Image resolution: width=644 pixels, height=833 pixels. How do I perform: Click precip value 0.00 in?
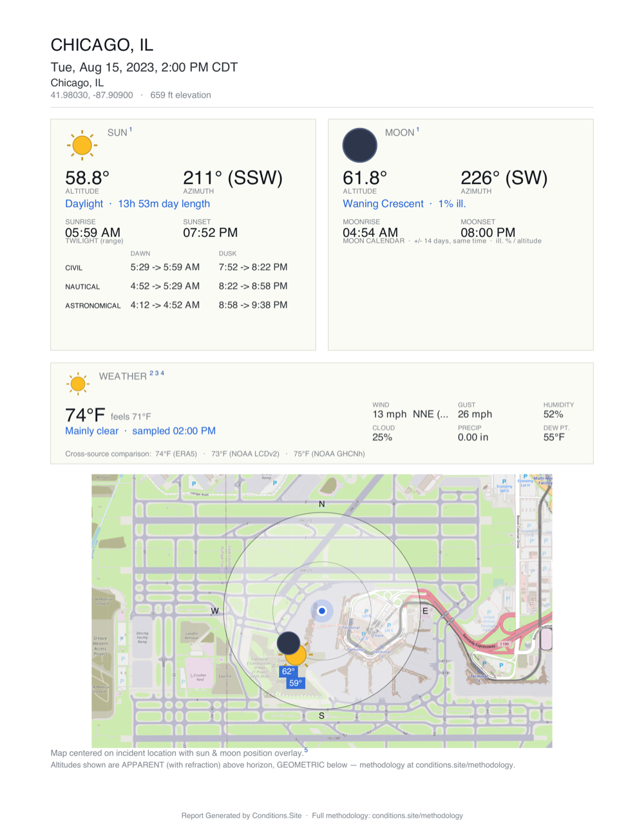pos(473,437)
